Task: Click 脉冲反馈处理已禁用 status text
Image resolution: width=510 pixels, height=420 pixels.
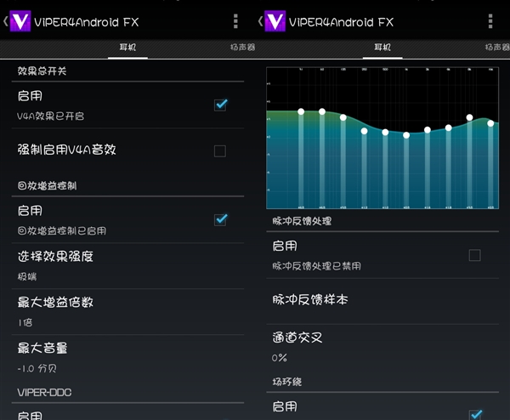Action: [316, 266]
